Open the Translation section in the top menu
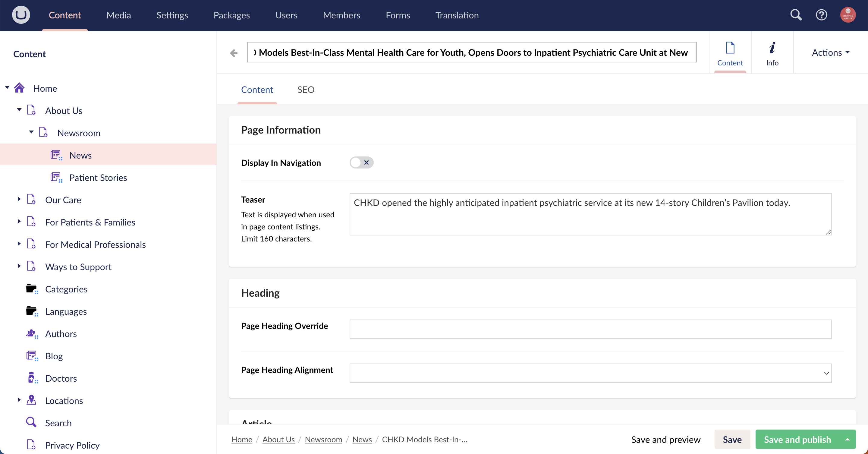Screen dimensions: 868x454 click(x=457, y=15)
